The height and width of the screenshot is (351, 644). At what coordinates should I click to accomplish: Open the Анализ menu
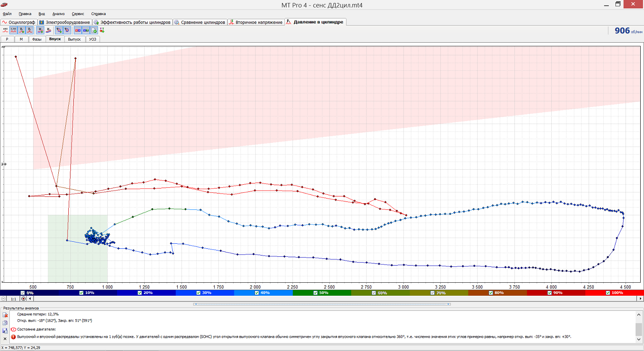tap(59, 14)
